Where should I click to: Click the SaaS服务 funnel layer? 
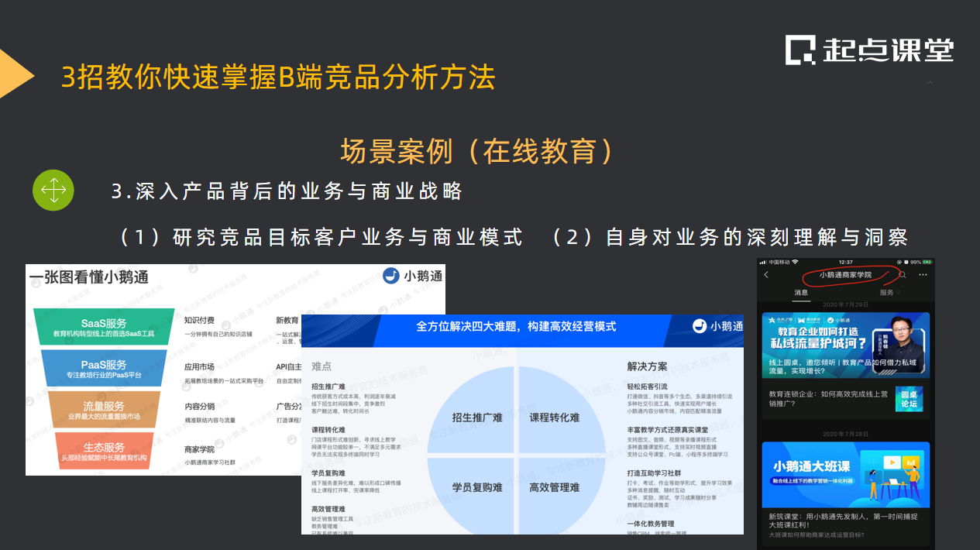coord(104,327)
